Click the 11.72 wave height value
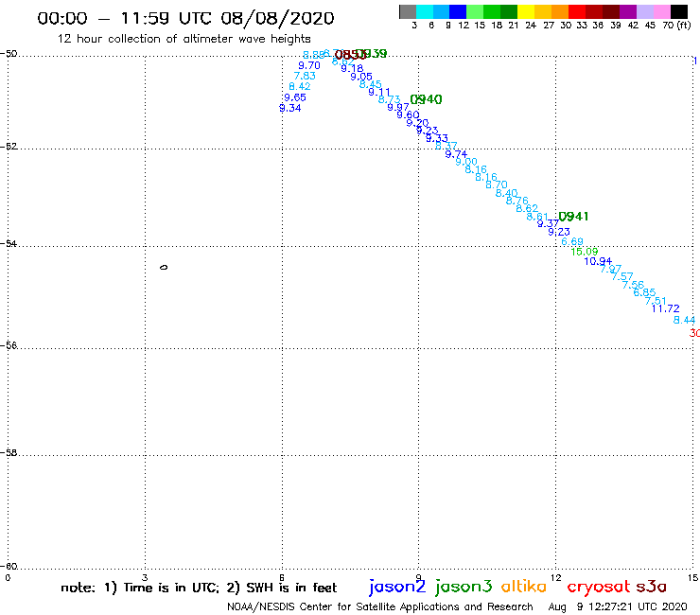The height and width of the screenshot is (615, 700). click(665, 308)
